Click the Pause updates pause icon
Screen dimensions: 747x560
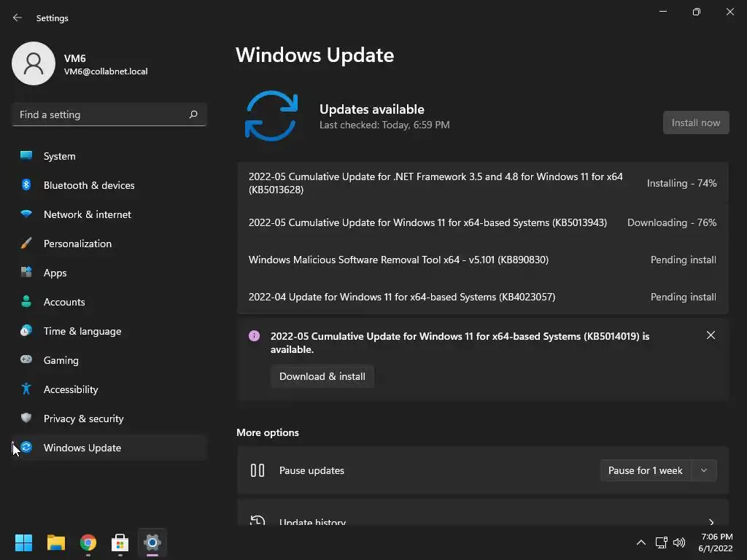click(x=258, y=470)
